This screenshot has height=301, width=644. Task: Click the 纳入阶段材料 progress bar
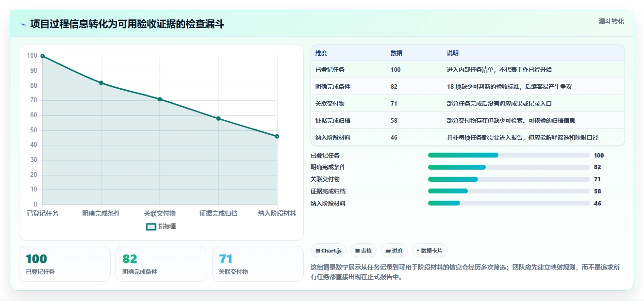click(x=509, y=203)
